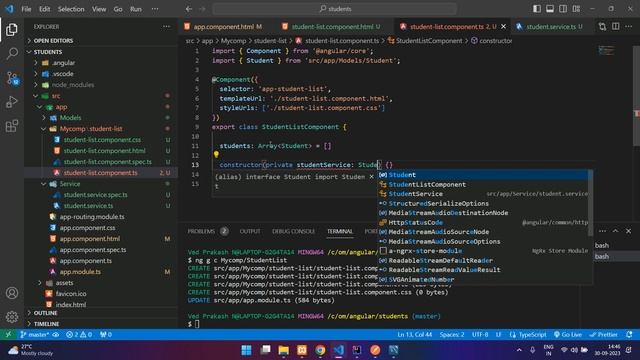Open Run and Debug view
Screen dimensions: 640x360
[12, 102]
